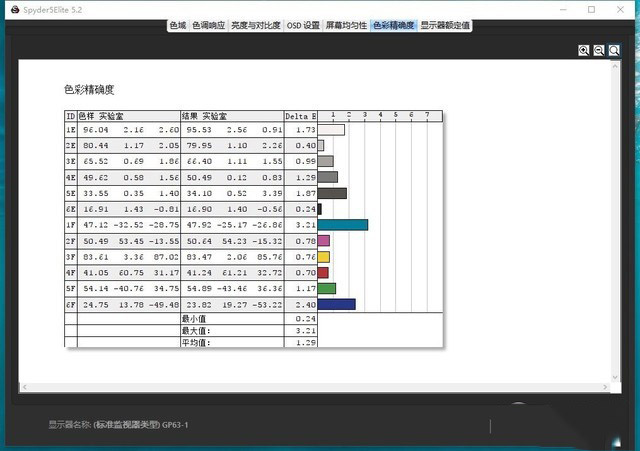This screenshot has width=640, height=451.
Task: Click the zoom out magnifier icon
Action: tap(599, 50)
